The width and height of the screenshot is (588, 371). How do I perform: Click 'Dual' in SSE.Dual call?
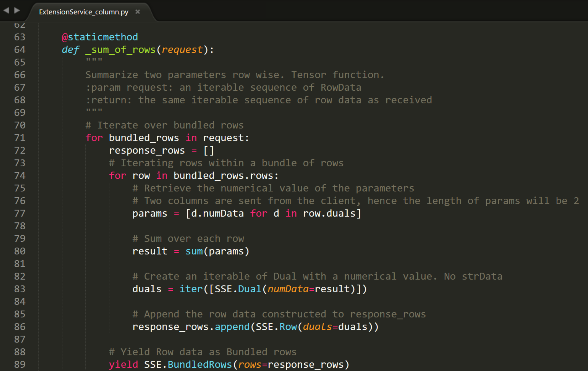pos(250,289)
